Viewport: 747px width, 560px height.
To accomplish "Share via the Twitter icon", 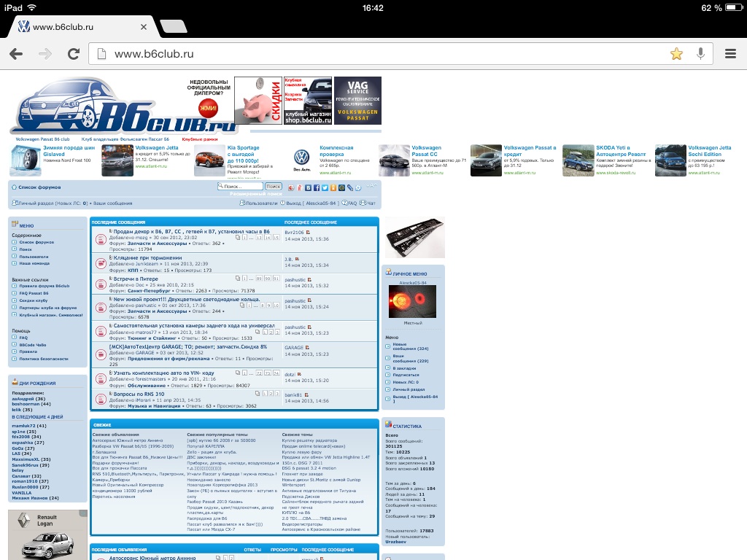I will tap(325, 187).
